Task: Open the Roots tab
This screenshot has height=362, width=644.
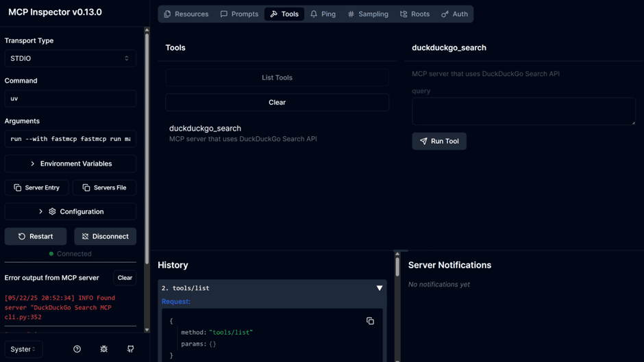Action: click(414, 14)
